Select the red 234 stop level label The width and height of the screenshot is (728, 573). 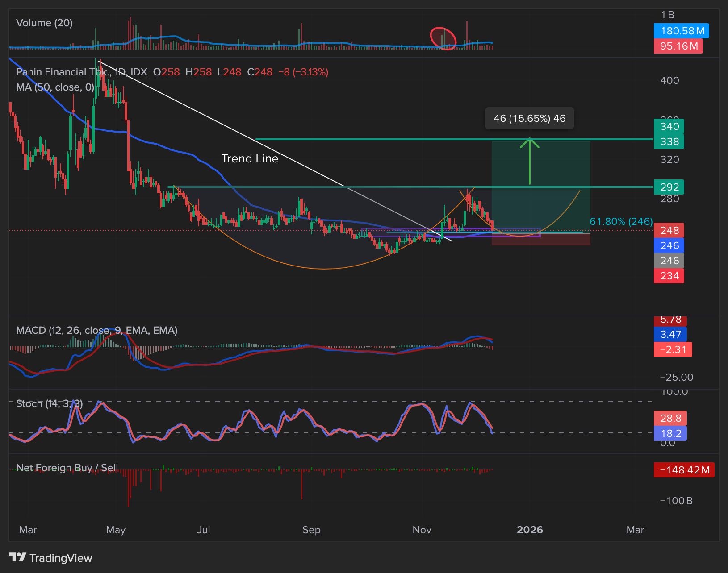pos(669,276)
